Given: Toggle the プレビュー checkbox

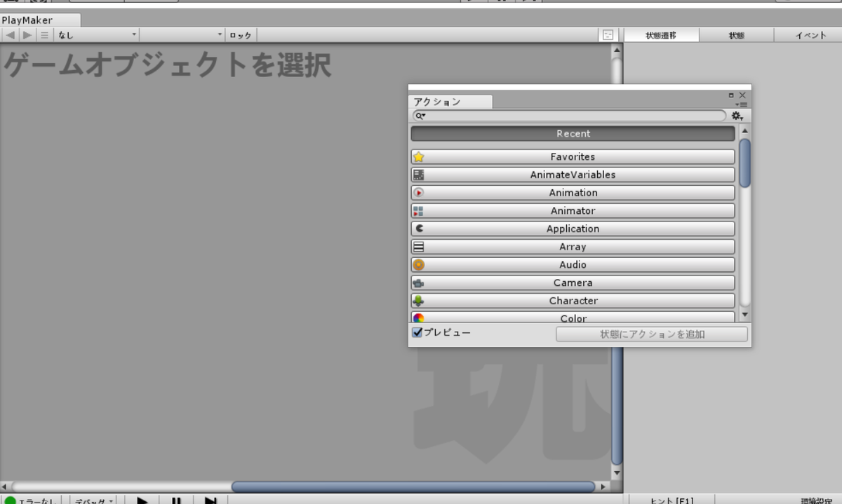Looking at the screenshot, I should coord(417,332).
